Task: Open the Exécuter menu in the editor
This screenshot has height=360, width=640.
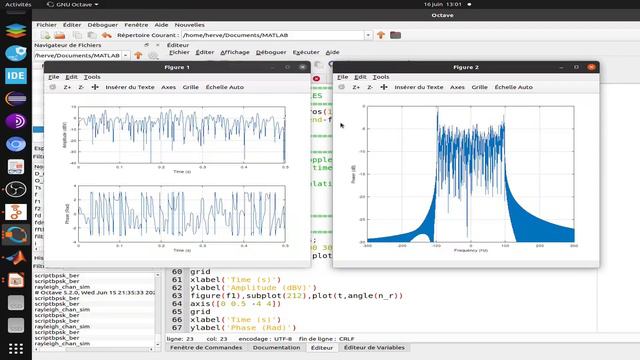Action: coord(306,52)
